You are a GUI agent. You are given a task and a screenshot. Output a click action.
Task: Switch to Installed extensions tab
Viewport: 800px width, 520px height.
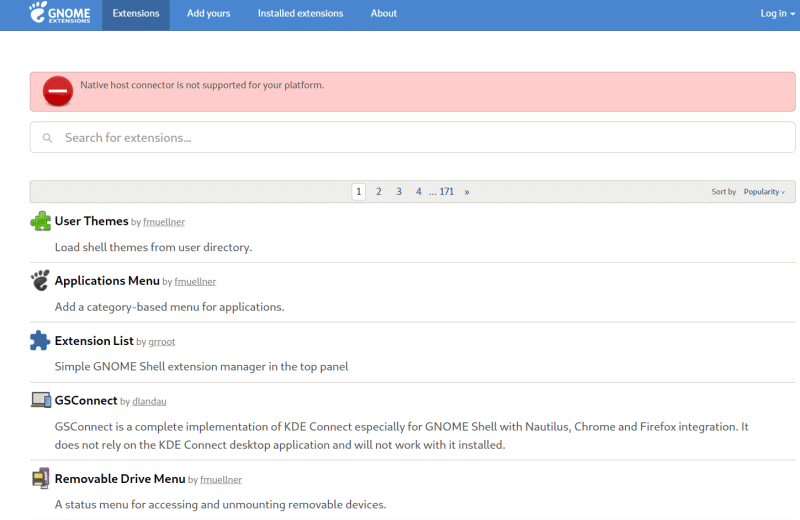300,14
